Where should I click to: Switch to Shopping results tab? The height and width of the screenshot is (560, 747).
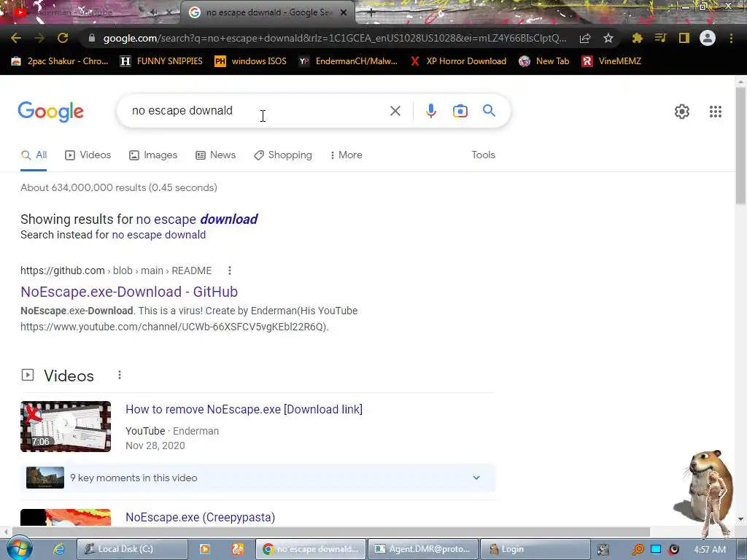(283, 155)
